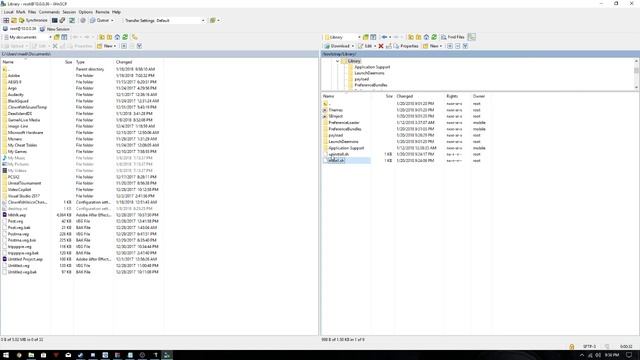Click the taskbar clock
Image resolution: width=640 pixels, height=360 pixels.
pyautogui.click(x=611, y=355)
